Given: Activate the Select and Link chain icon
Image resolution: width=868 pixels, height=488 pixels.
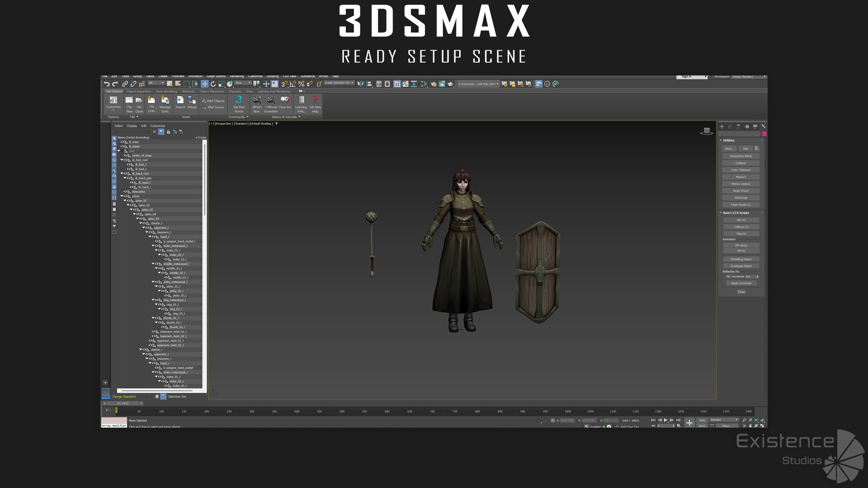Looking at the screenshot, I should 125,84.
